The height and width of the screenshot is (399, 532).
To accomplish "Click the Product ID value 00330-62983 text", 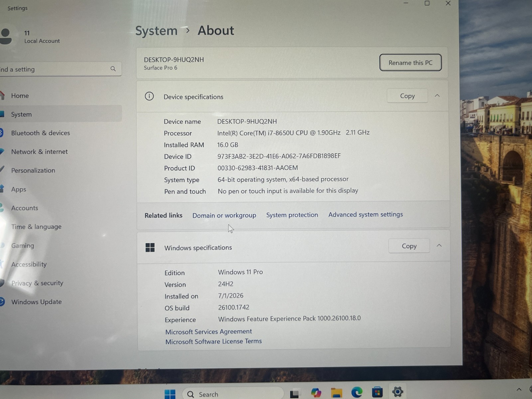I will tap(258, 168).
